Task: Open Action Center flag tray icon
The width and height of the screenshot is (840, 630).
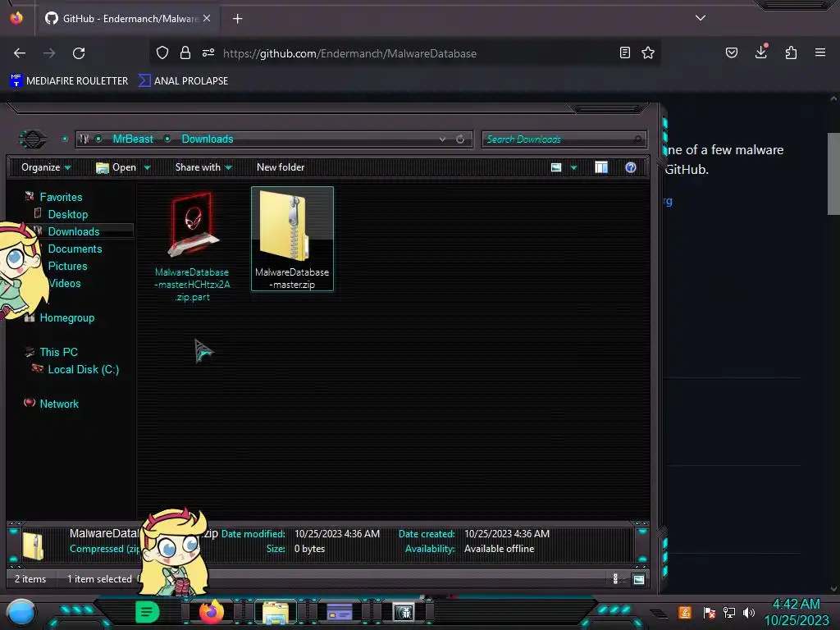Action: (710, 612)
